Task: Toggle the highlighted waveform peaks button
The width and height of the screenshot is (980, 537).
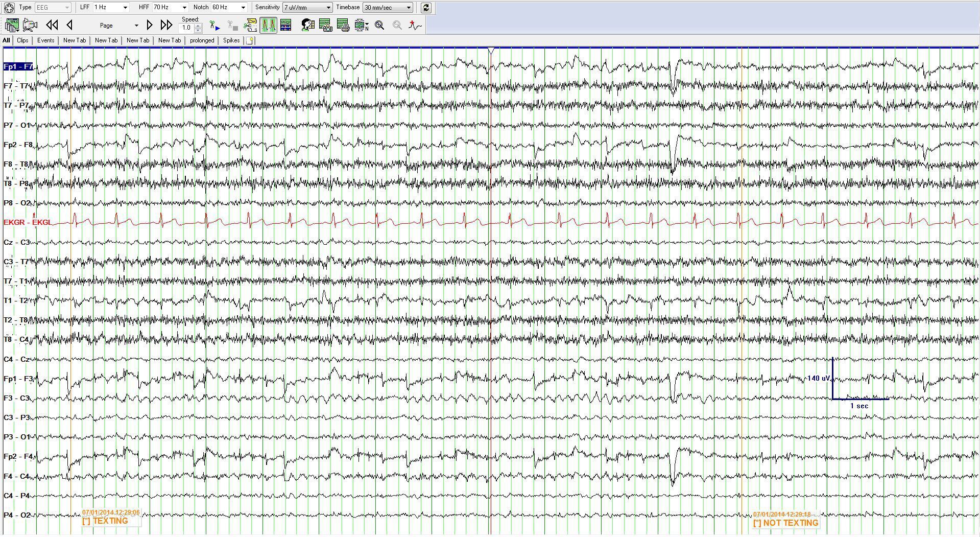Action: (x=268, y=25)
